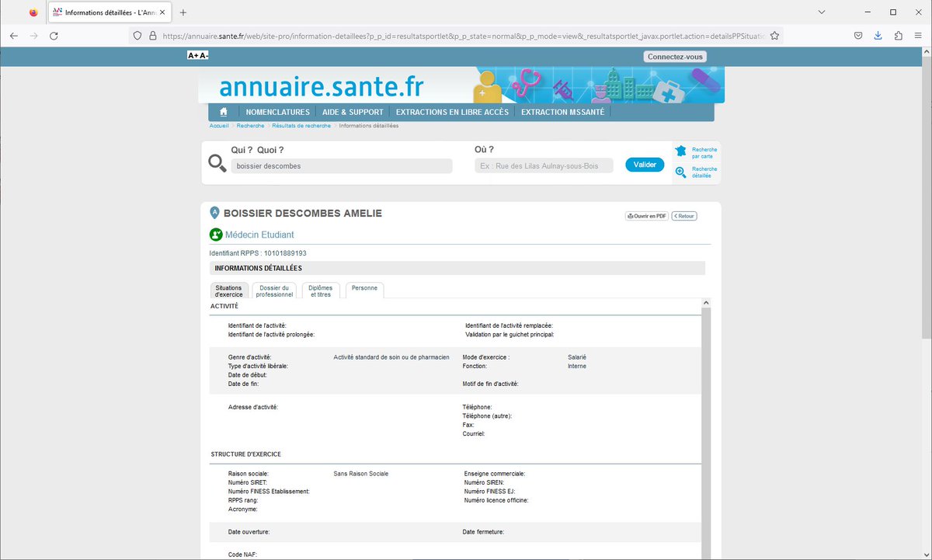Click the home icon in navigation bar
The height and width of the screenshot is (560, 932).
[223, 112]
